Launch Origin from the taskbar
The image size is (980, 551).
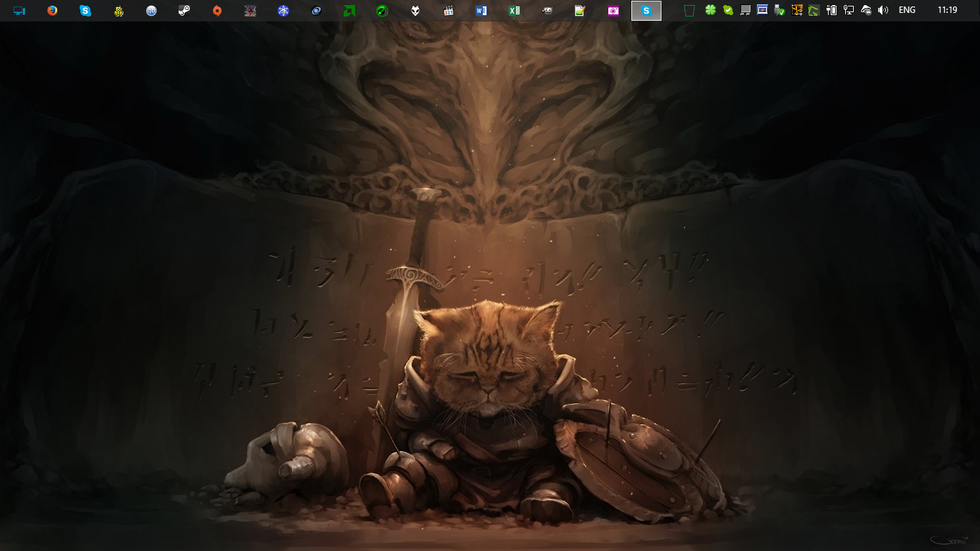pyautogui.click(x=217, y=11)
